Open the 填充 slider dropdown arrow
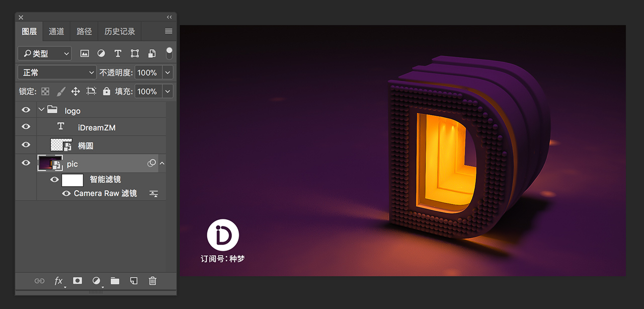The width and height of the screenshot is (644, 309). point(168,91)
